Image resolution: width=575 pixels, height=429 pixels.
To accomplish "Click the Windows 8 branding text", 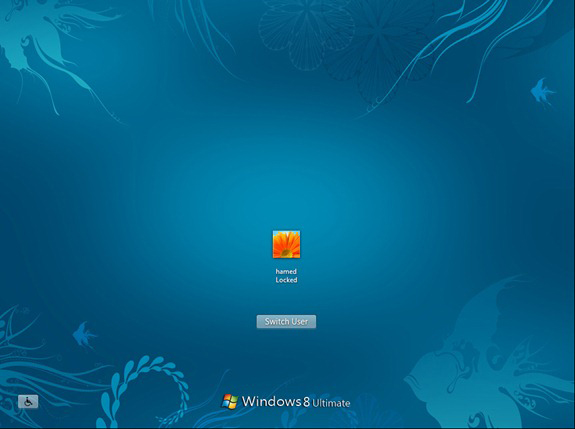I will point(276,401).
